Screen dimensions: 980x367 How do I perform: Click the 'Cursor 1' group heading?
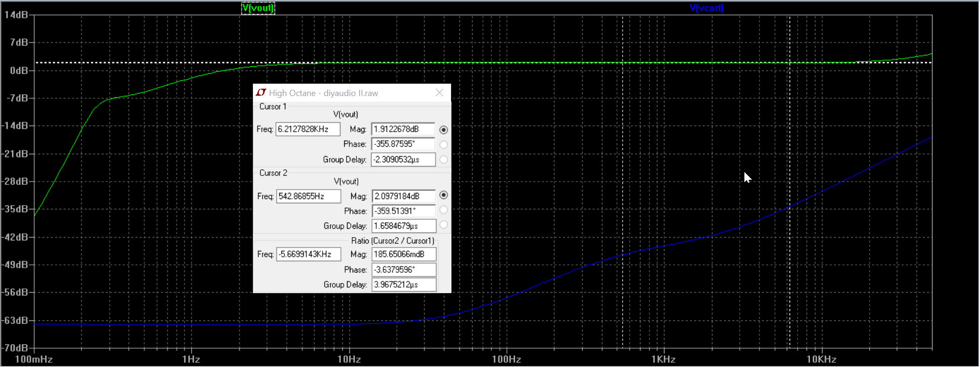[x=273, y=106]
